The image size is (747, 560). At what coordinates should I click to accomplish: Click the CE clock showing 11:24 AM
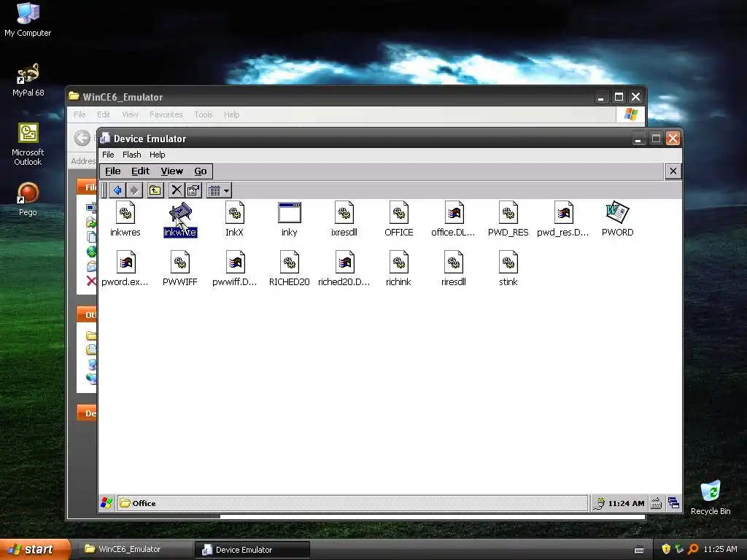click(626, 503)
